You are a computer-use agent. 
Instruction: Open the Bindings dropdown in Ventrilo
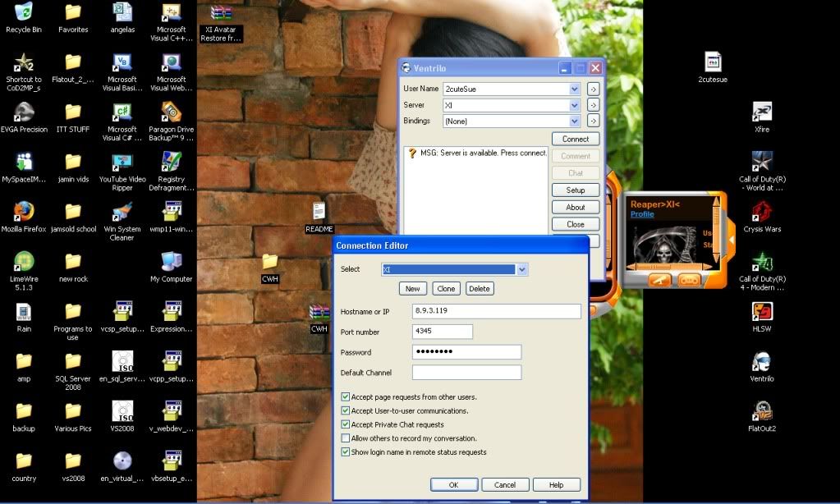coord(574,121)
